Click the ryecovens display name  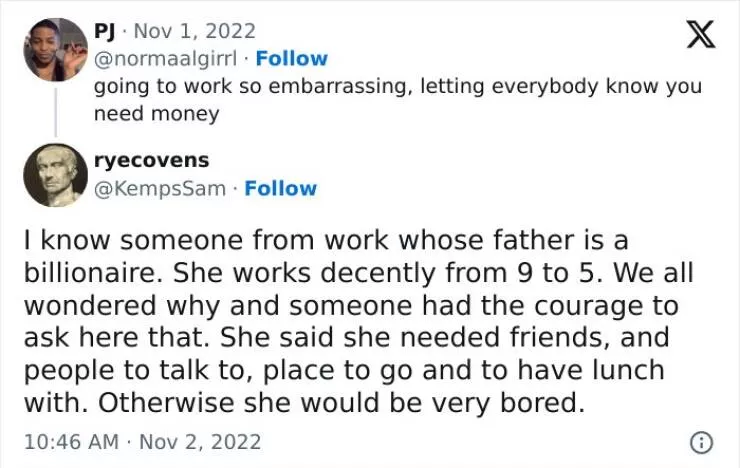(151, 160)
